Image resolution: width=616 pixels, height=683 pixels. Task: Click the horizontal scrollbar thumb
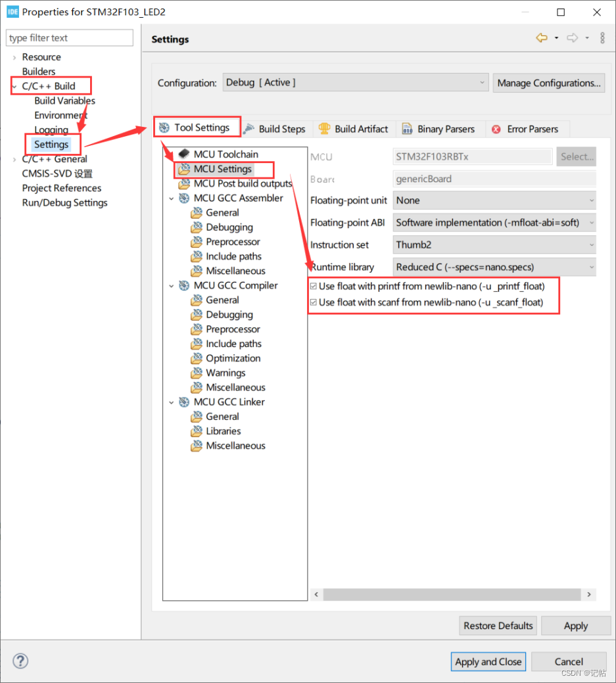[452, 594]
